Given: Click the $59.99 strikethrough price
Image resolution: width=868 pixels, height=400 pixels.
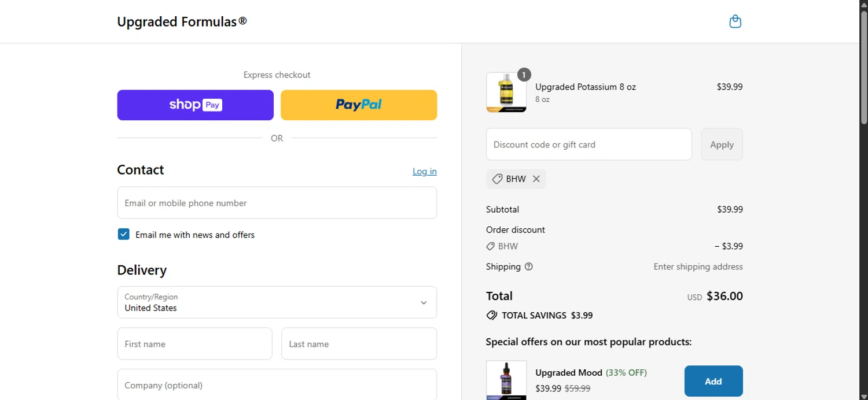Looking at the screenshot, I should pos(578,388).
